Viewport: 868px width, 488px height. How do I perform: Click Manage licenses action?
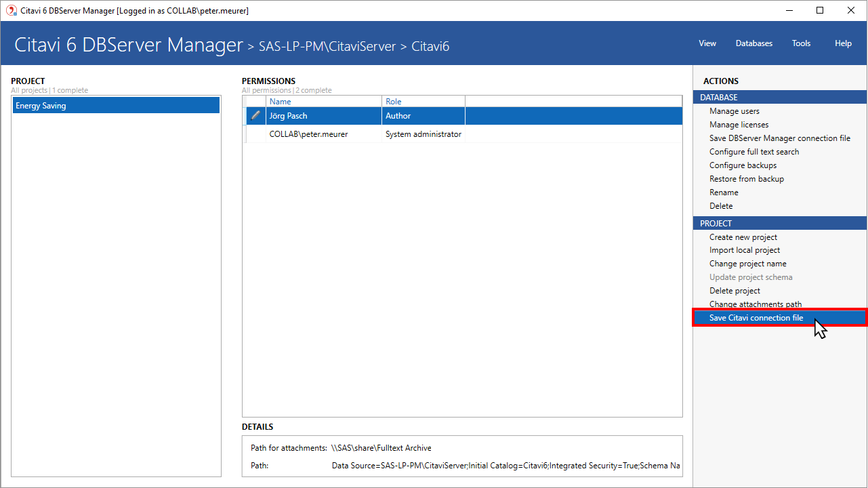pyautogui.click(x=739, y=125)
